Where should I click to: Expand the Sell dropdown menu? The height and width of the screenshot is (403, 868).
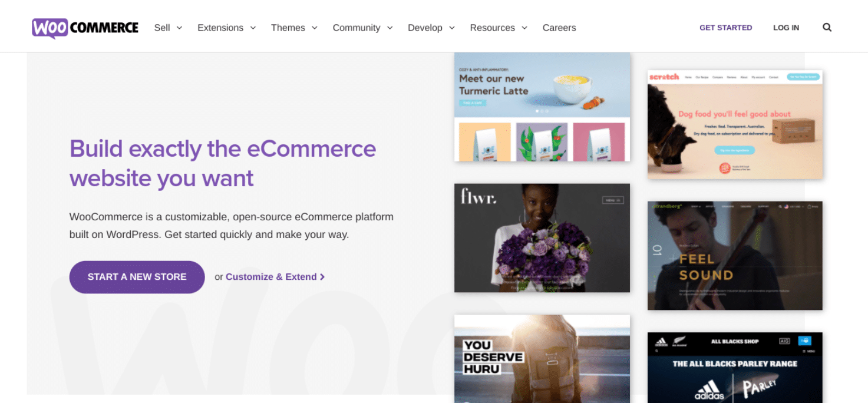click(168, 27)
